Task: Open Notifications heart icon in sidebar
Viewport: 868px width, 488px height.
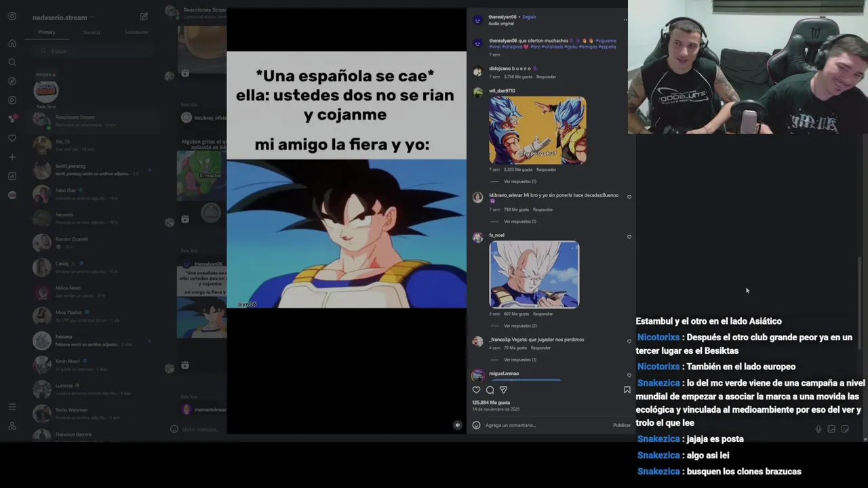Action: pos(12,138)
